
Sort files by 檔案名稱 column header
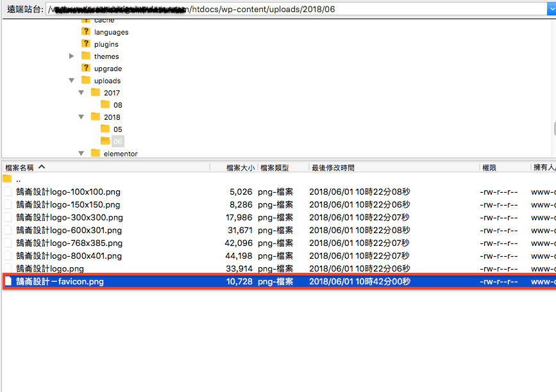(x=19, y=167)
